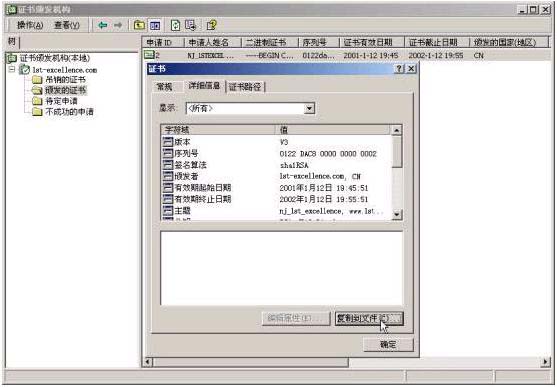The height and width of the screenshot is (387, 557).
Task: Click the main pane right scroll arrow
Action: (545, 362)
